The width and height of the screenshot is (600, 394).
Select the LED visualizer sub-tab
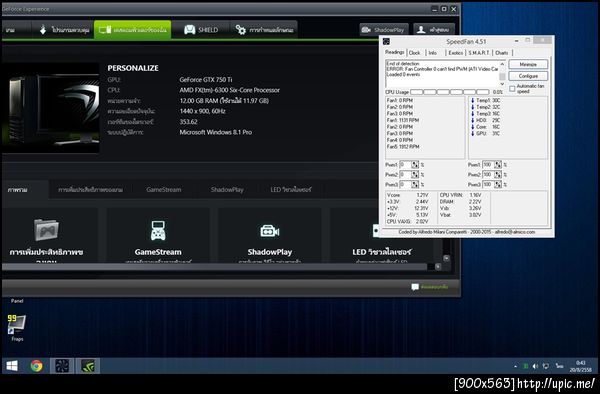click(291, 189)
